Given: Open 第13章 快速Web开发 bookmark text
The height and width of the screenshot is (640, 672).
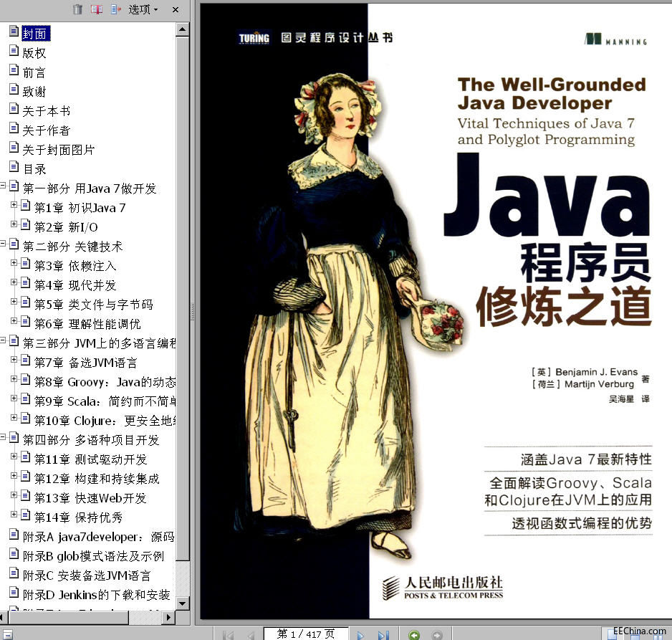Looking at the screenshot, I should (x=90, y=498).
